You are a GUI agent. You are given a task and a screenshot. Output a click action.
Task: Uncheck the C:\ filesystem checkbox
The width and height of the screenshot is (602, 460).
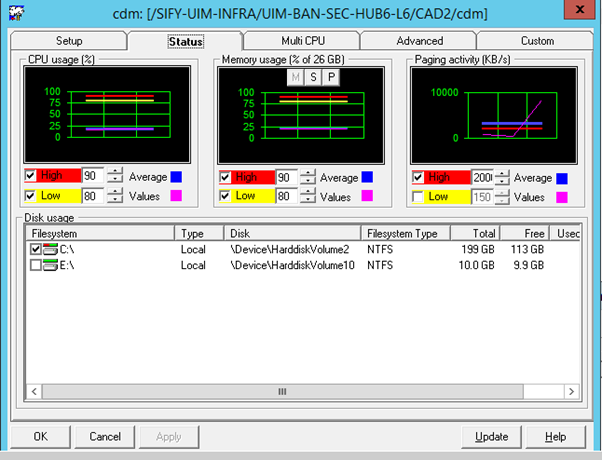tap(36, 250)
